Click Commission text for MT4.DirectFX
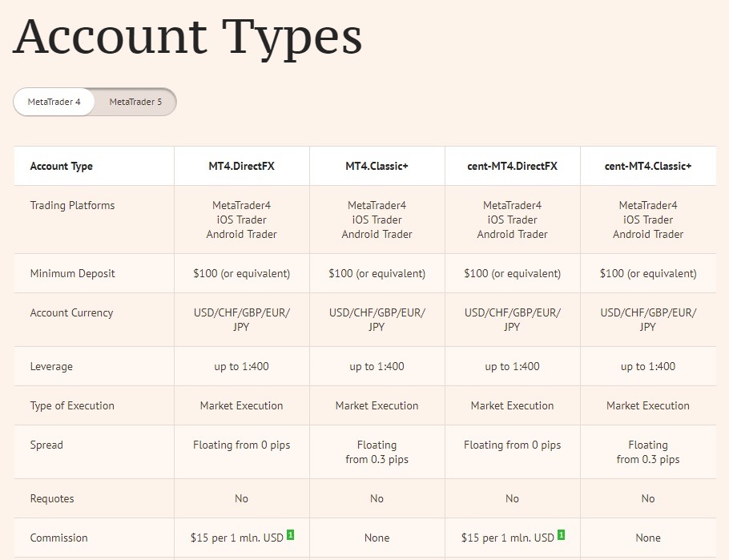 [x=237, y=538]
